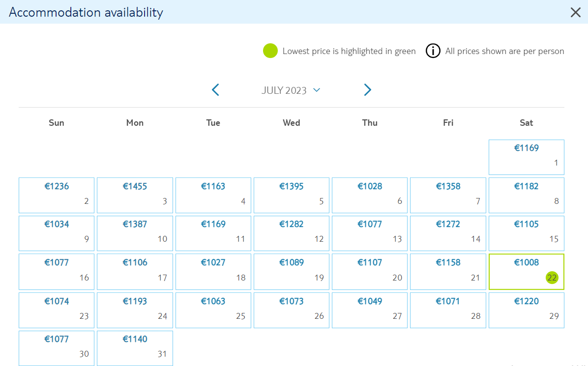Screen dimensions: 588x366
Task: Pick July 3 priced at €1455
Action: tap(135, 196)
